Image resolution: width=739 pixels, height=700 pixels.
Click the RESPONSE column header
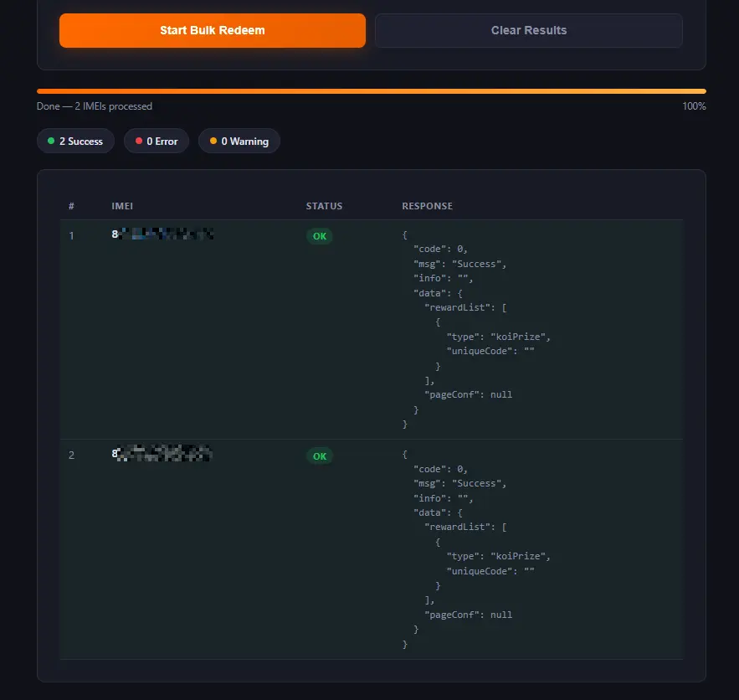pyautogui.click(x=427, y=206)
